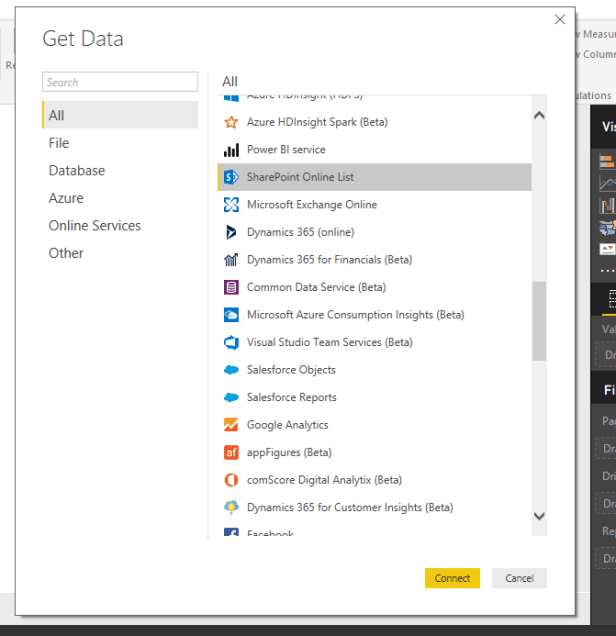Click the Azure Consumption Insights icon
The image size is (616, 636).
(231, 315)
